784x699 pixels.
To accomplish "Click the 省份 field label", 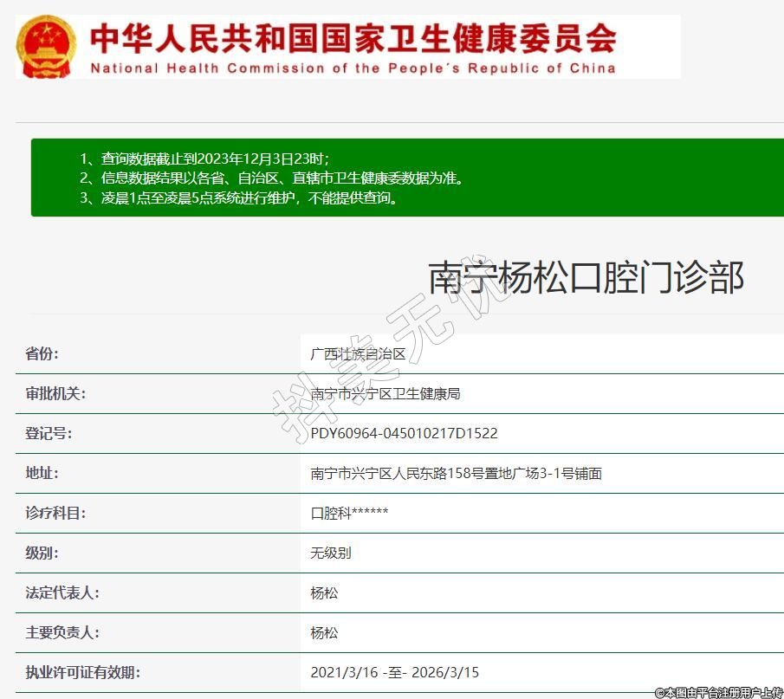I will coord(42,353).
